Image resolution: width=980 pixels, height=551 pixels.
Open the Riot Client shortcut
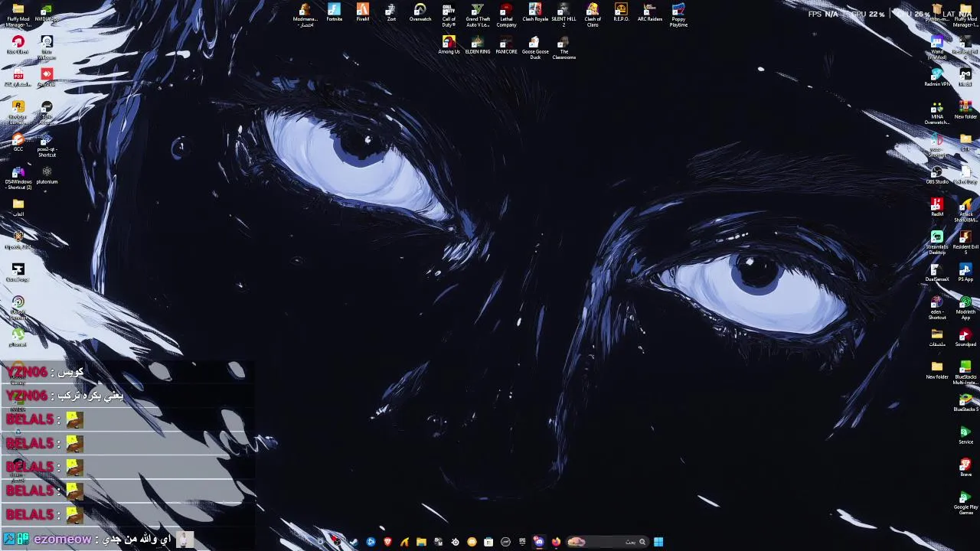point(18,45)
